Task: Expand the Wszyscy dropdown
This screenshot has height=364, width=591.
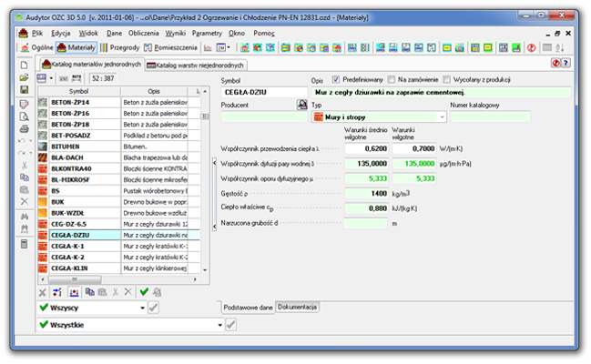Action: 92,308
